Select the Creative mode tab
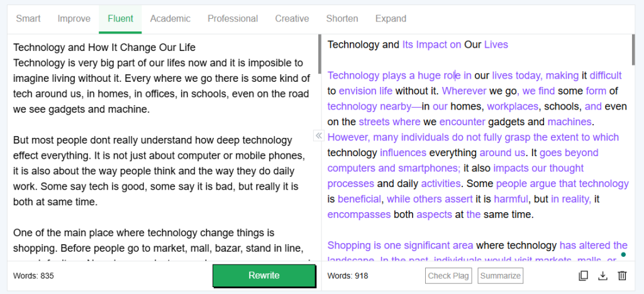The height and width of the screenshot is (294, 644). [292, 18]
